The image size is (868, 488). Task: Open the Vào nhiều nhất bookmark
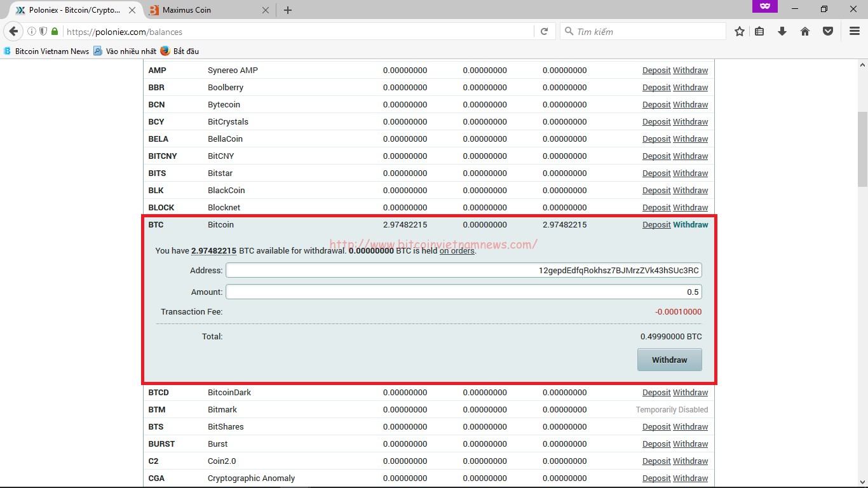pyautogui.click(x=125, y=51)
